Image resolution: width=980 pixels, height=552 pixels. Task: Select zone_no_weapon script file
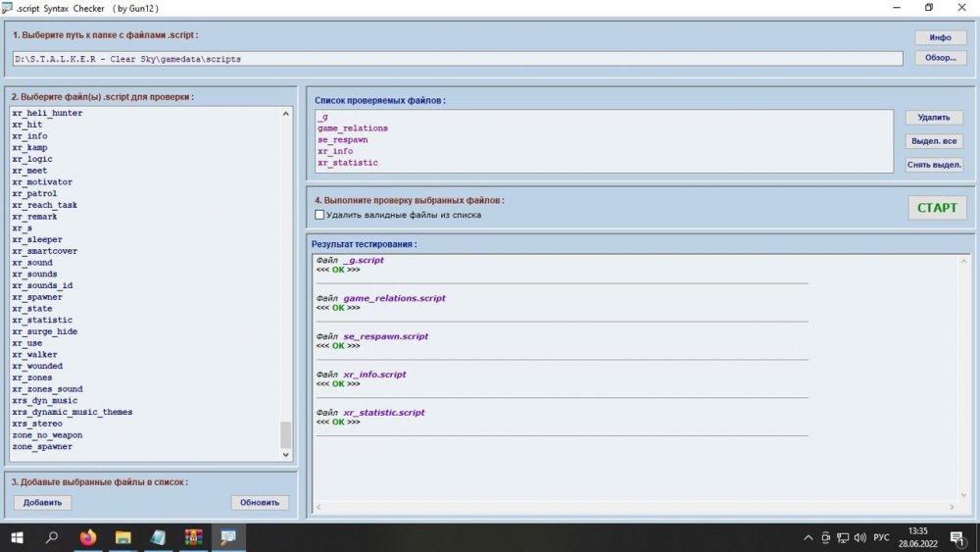point(47,435)
